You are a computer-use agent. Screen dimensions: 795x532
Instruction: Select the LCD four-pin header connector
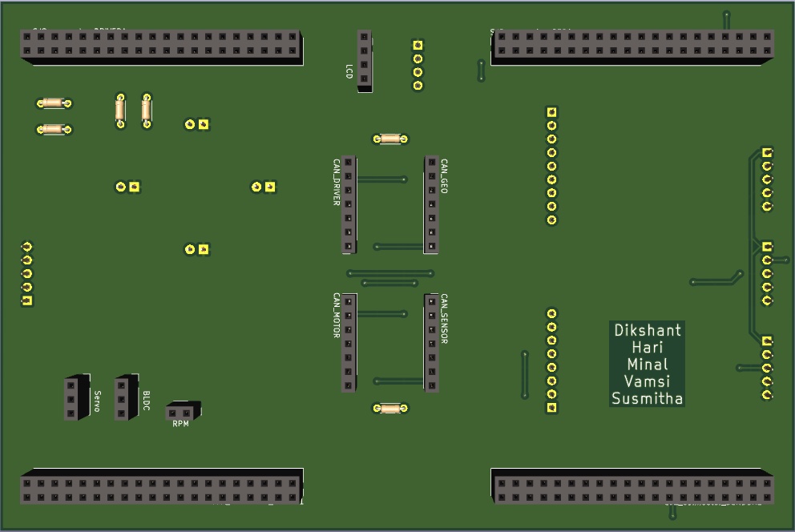pyautogui.click(x=365, y=61)
